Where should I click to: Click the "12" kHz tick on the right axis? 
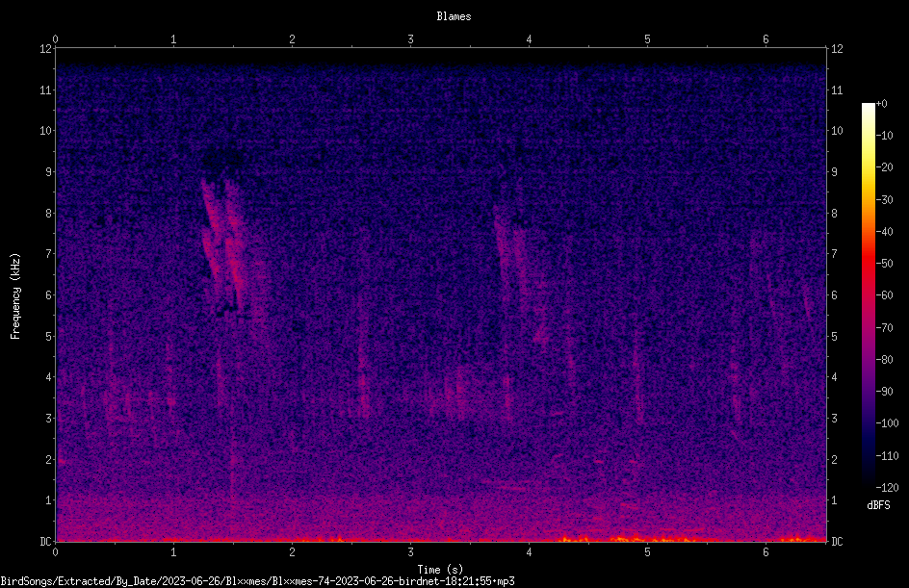click(837, 49)
